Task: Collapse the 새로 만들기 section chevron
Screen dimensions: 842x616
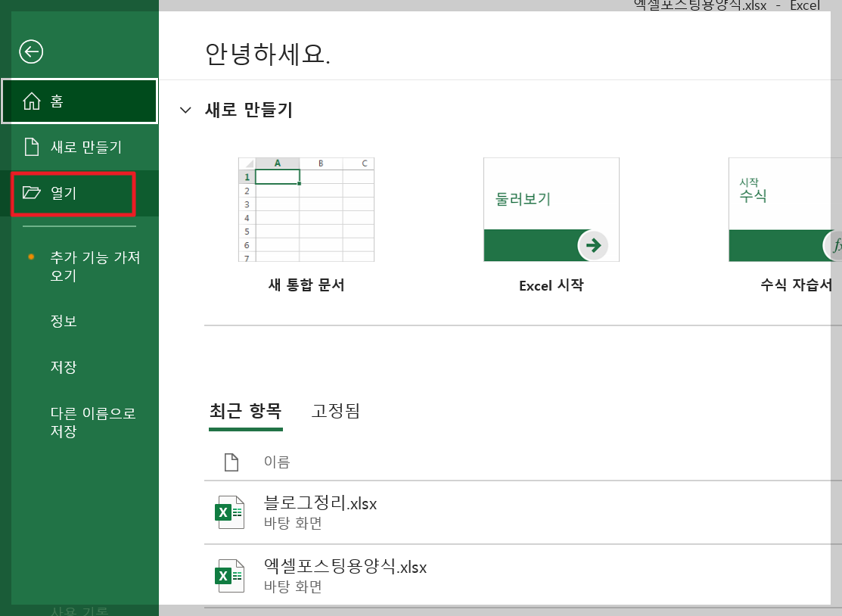Action: click(185, 110)
